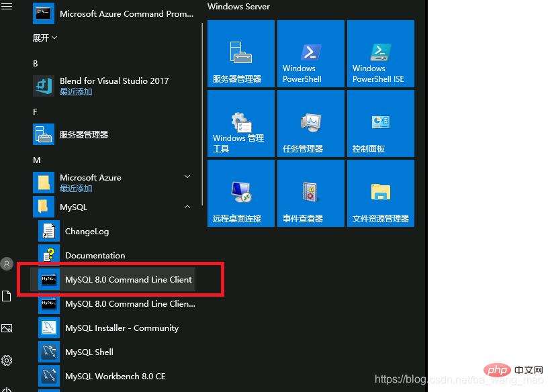Launch MySQL 8.0 Command Line Client icon
Image resolution: width=550 pixels, height=392 pixels.
pyautogui.click(x=49, y=279)
